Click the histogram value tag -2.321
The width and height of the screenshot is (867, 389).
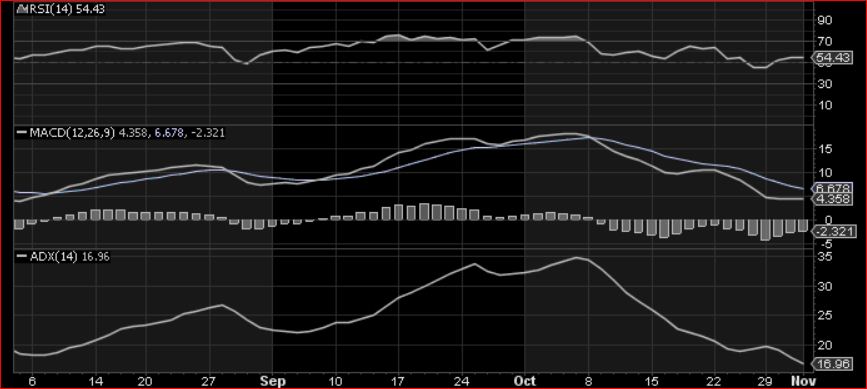coord(833,232)
